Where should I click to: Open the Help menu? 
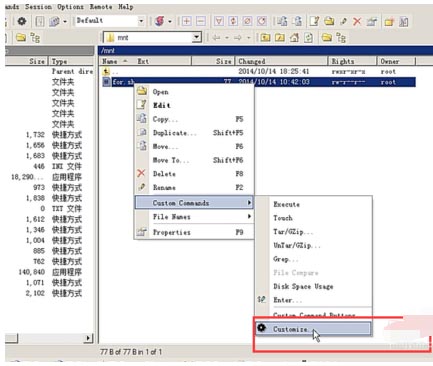click(126, 7)
